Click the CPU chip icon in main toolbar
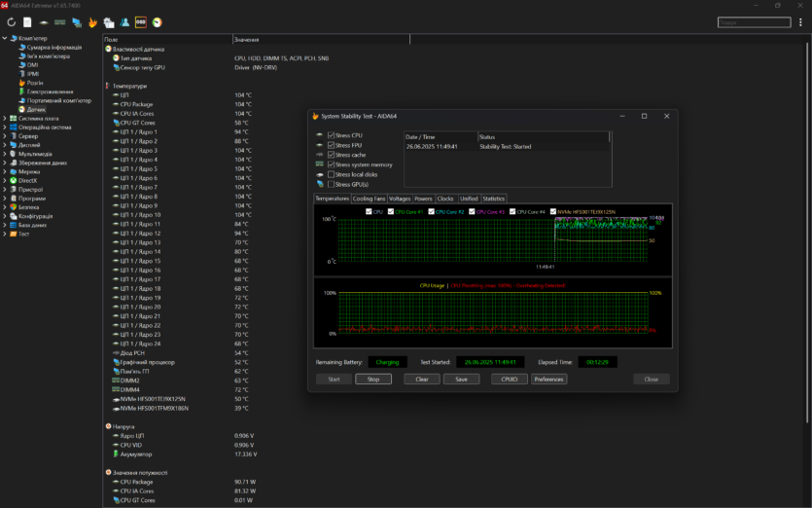 pos(44,22)
